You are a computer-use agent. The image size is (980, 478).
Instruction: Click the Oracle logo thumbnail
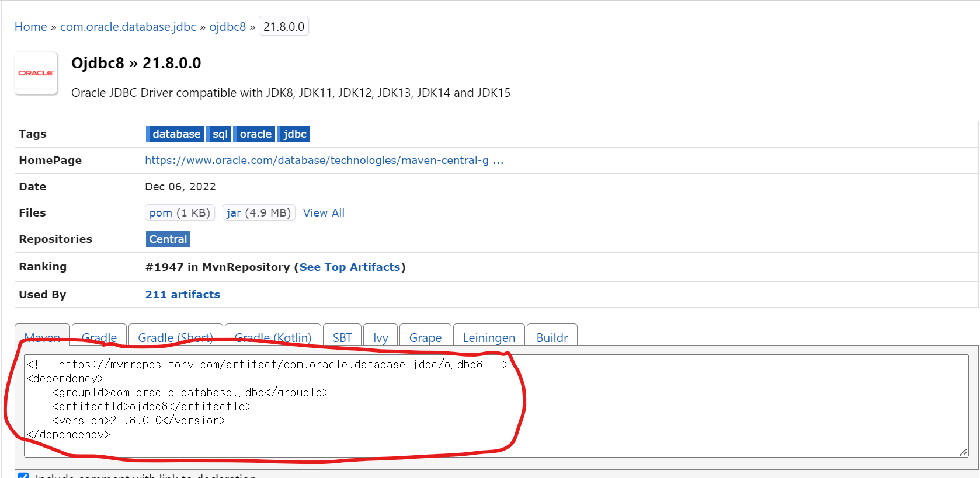point(36,73)
